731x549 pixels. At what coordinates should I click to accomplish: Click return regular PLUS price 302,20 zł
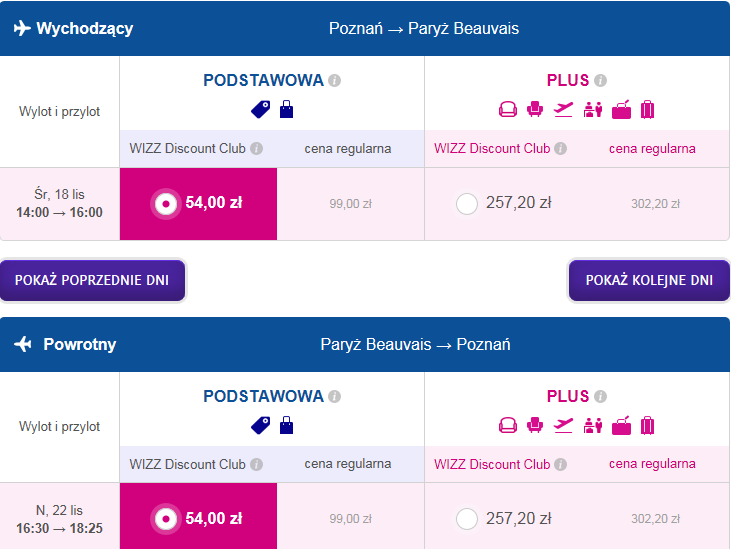[x=655, y=519]
